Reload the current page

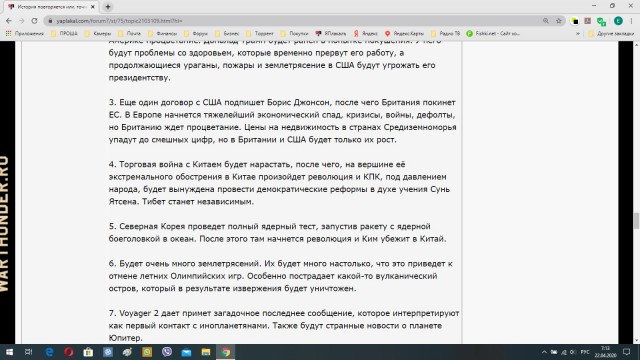click(34, 21)
